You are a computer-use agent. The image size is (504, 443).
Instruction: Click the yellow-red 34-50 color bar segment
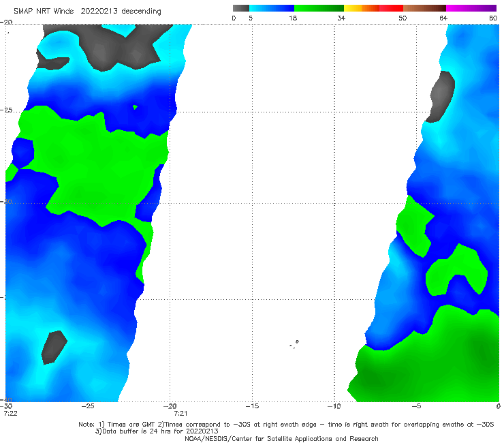[373, 8]
